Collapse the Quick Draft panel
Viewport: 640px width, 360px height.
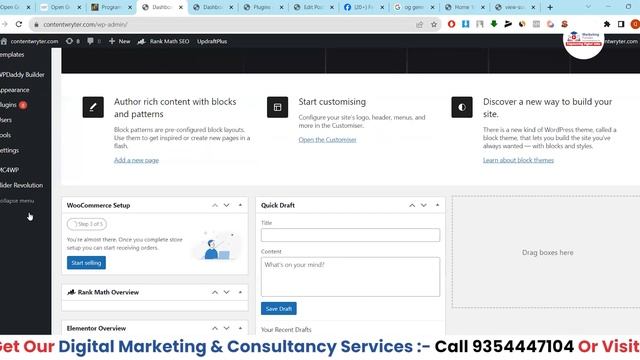(437, 205)
